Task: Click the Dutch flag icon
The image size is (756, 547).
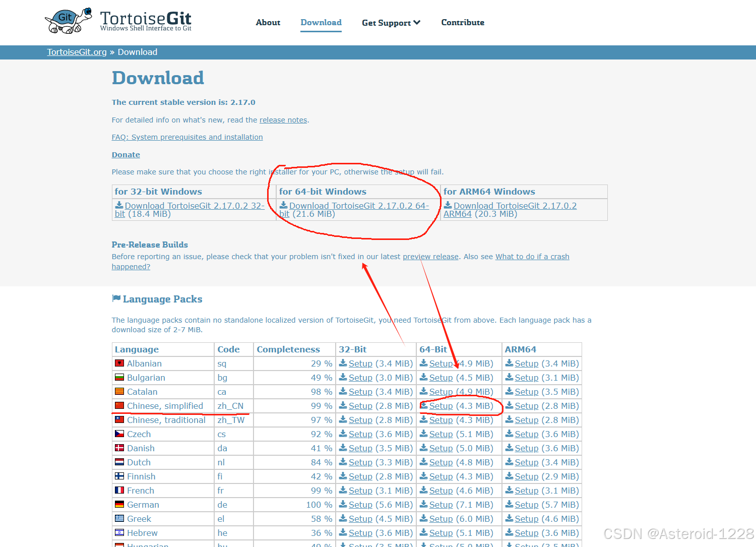Action: click(119, 462)
